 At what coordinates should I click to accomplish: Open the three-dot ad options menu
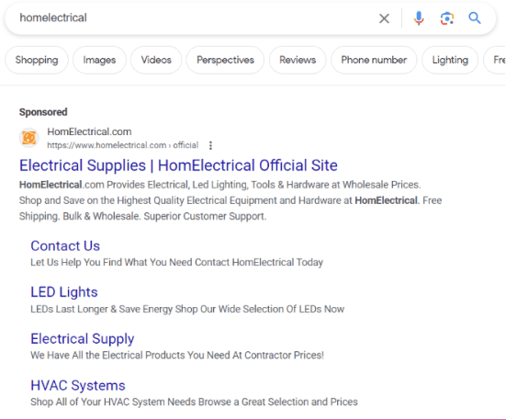click(210, 145)
